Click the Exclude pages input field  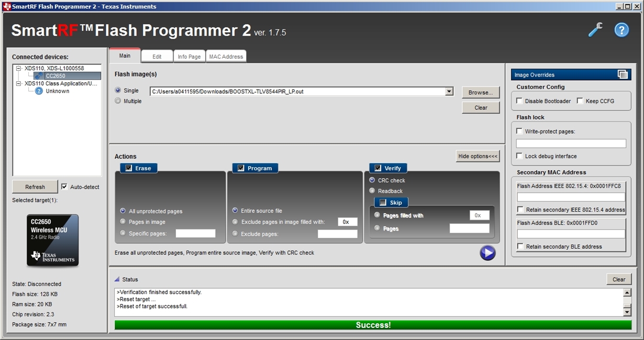tap(337, 233)
